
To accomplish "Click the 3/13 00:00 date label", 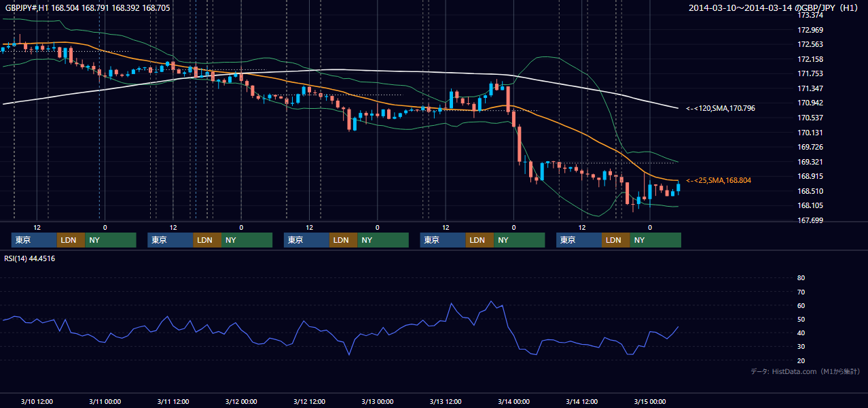I will [x=378, y=401].
